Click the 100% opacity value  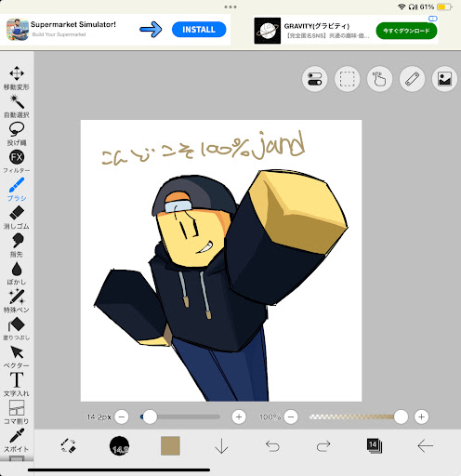[270, 417]
